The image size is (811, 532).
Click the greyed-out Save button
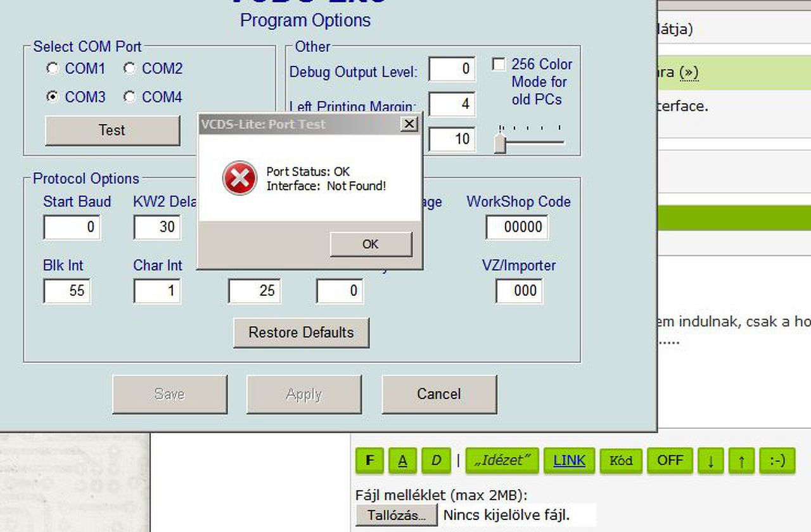pyautogui.click(x=170, y=394)
